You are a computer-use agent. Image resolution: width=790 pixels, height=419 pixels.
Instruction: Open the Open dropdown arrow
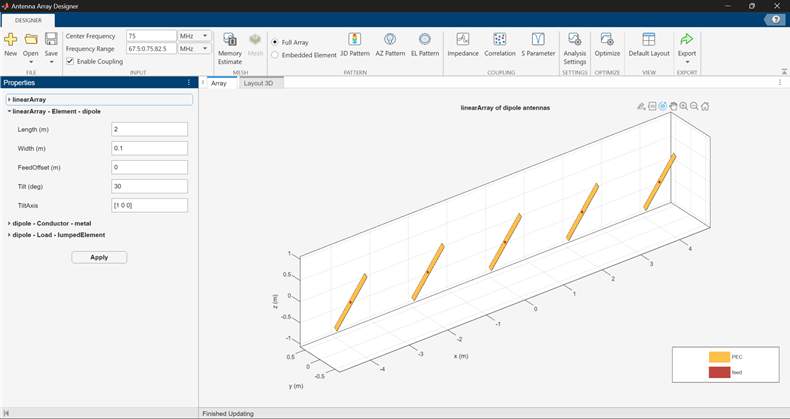(31, 62)
